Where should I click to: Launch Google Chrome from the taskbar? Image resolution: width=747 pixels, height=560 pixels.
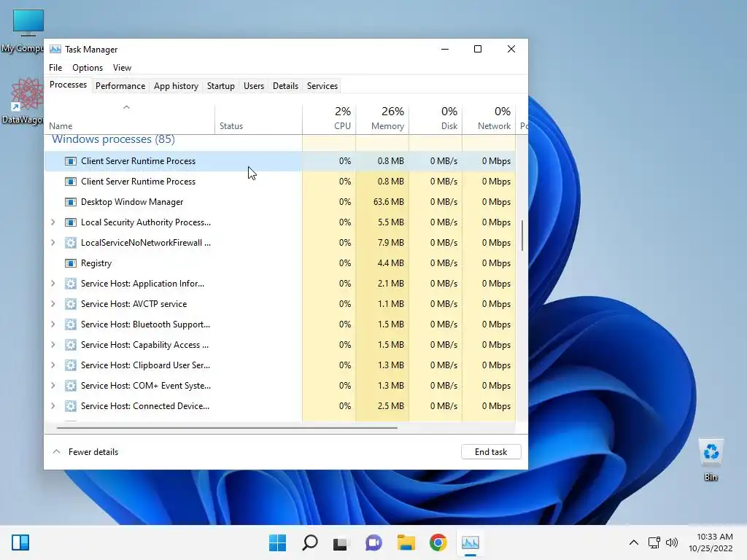click(x=438, y=542)
